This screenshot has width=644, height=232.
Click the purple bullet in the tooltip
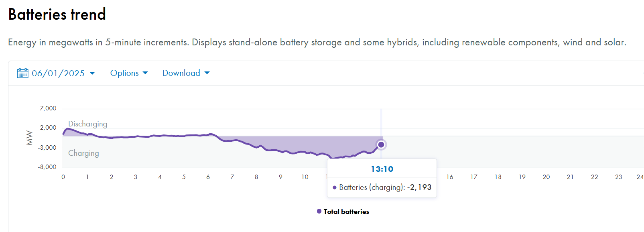(335, 187)
